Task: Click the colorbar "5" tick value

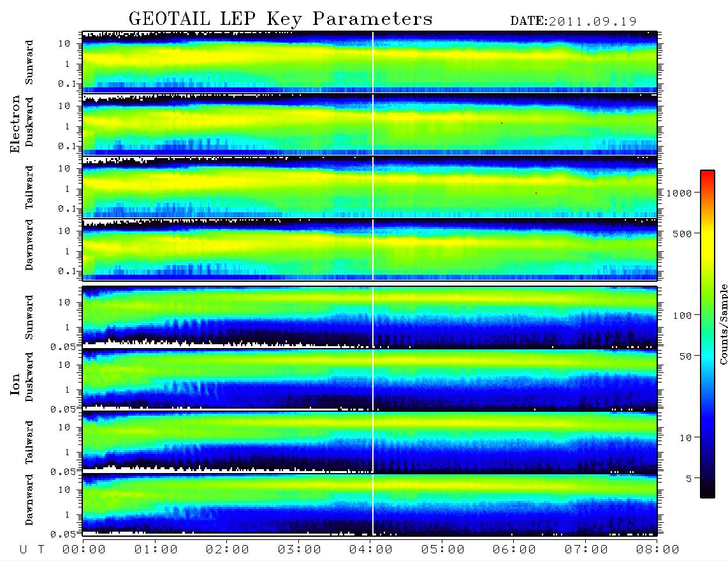Action: pos(689,479)
